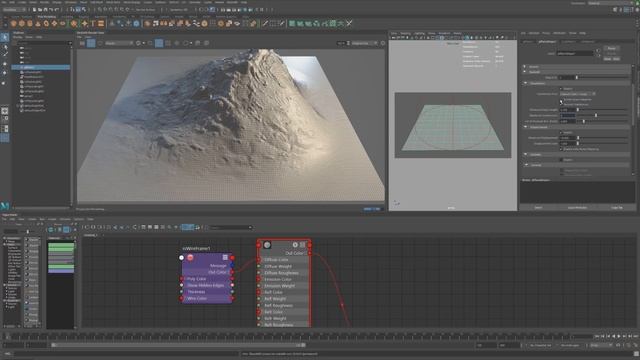Jump to the end of playback range
Viewport: 640px width, 360px height.
tap(636, 336)
